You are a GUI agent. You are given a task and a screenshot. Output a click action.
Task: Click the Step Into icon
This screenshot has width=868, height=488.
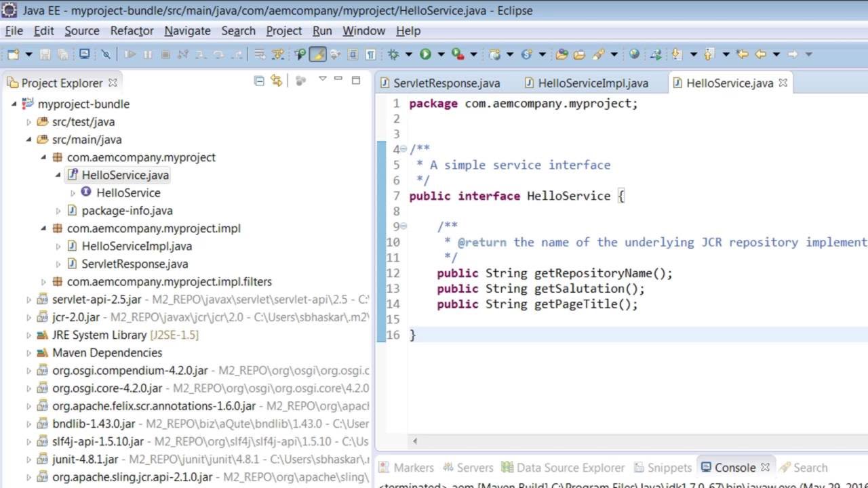[x=201, y=54]
